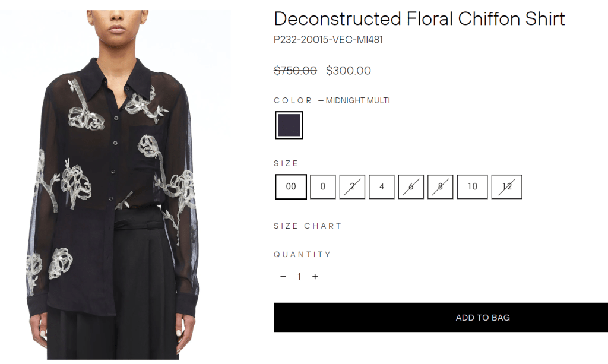Increase quantity with the plus icon
The width and height of the screenshot is (608, 364).
(315, 277)
